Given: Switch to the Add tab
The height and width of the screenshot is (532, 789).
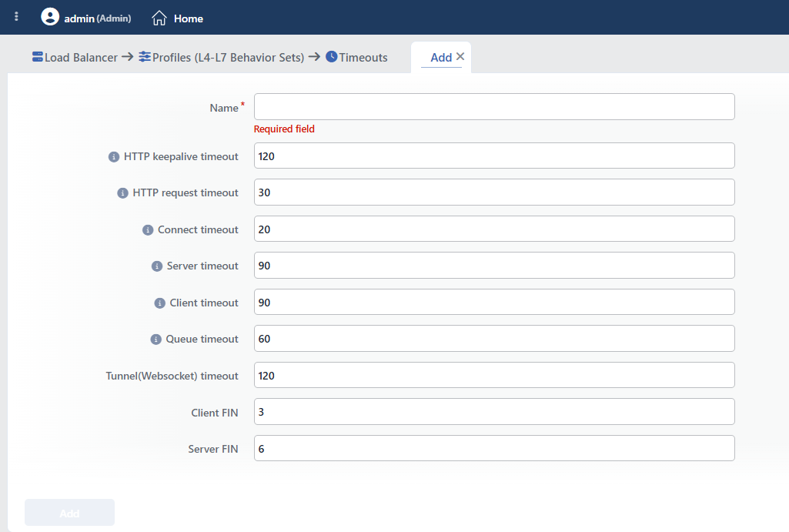Looking at the screenshot, I should click(x=441, y=58).
